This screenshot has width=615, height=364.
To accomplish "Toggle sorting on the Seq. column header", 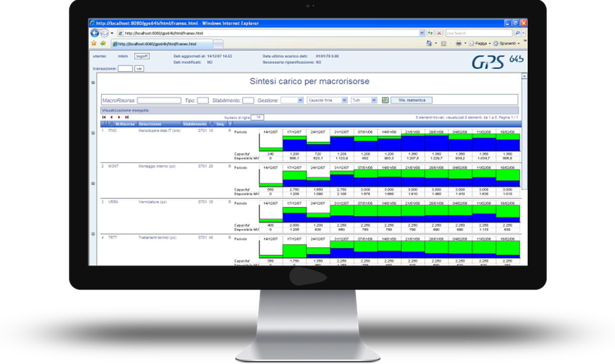I will [x=219, y=124].
